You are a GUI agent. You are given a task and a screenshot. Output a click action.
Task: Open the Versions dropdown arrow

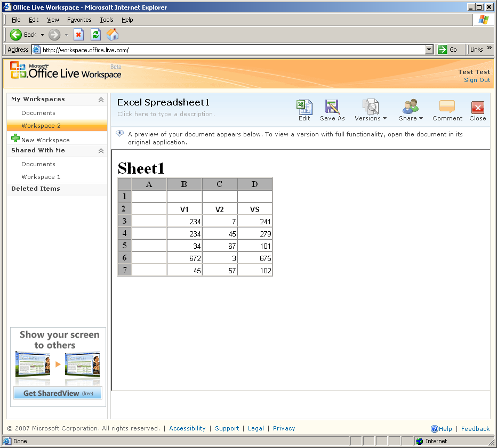click(385, 118)
